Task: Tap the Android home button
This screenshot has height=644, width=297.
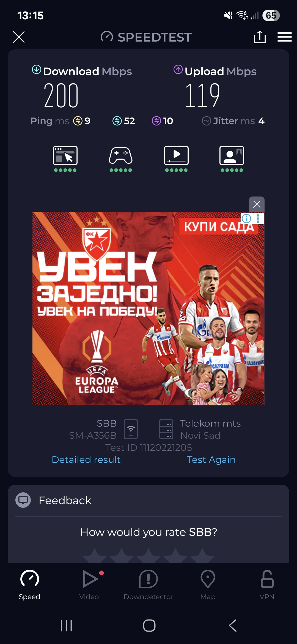Action: (149, 626)
